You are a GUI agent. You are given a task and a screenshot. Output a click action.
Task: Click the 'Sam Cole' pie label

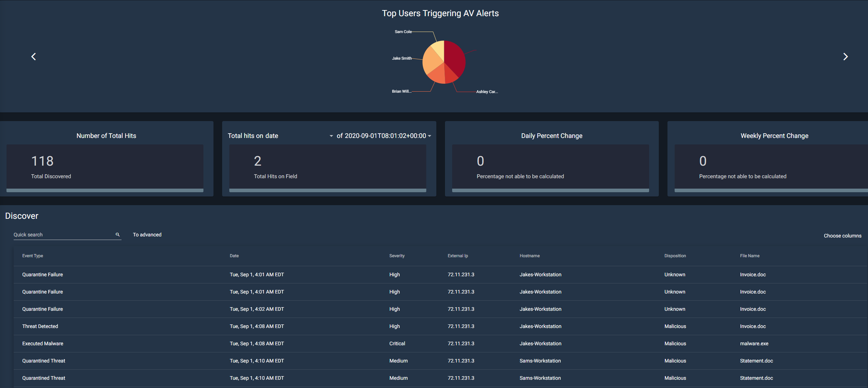(x=403, y=32)
